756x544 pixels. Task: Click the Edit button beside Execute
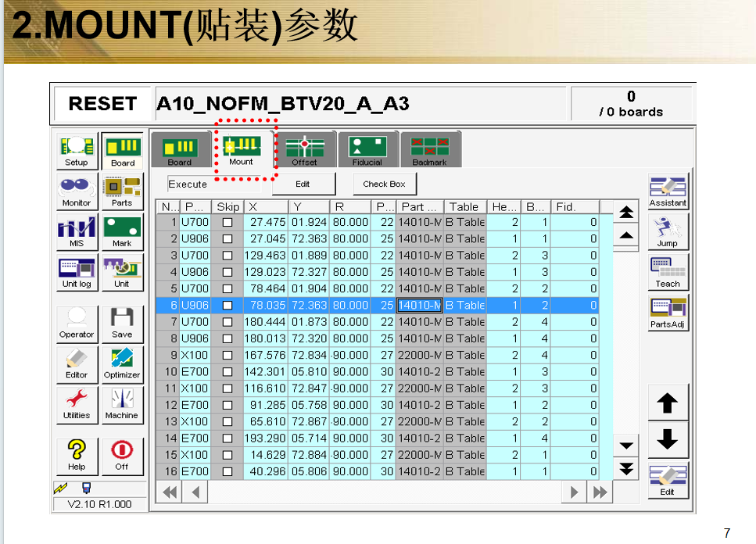303,184
